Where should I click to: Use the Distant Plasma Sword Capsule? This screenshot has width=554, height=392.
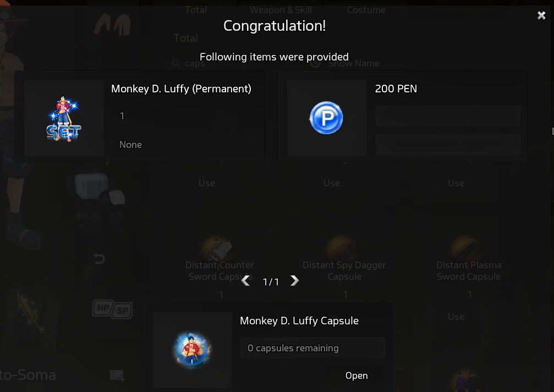(456, 317)
